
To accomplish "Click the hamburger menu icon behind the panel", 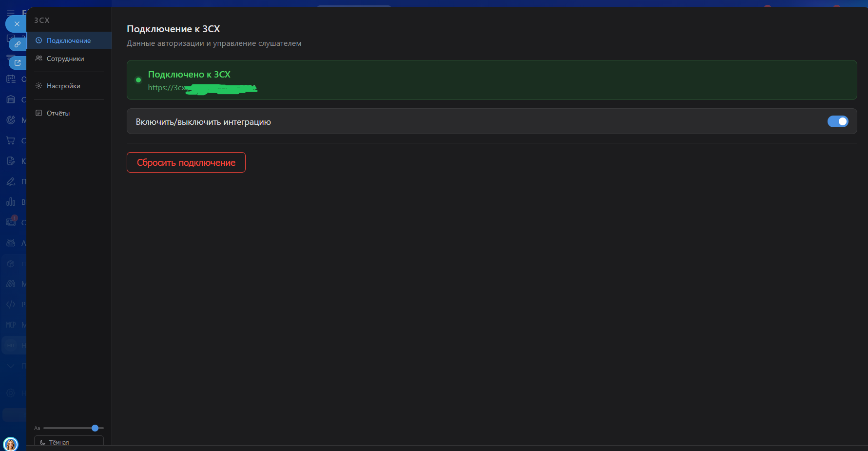I will (x=11, y=13).
